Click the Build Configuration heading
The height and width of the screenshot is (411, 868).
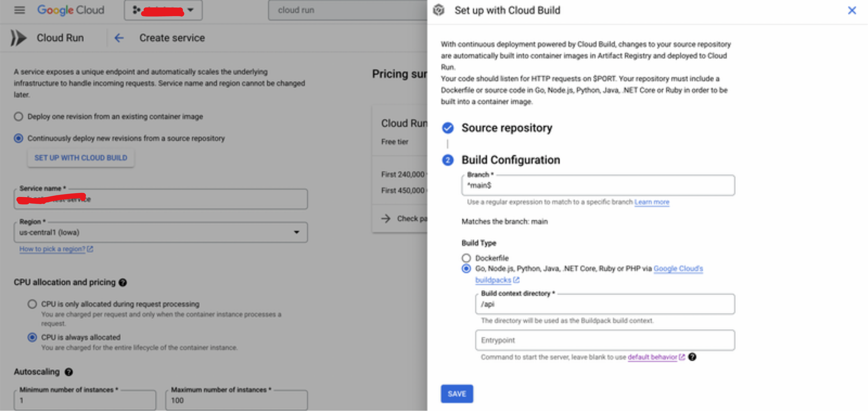pyautogui.click(x=510, y=160)
